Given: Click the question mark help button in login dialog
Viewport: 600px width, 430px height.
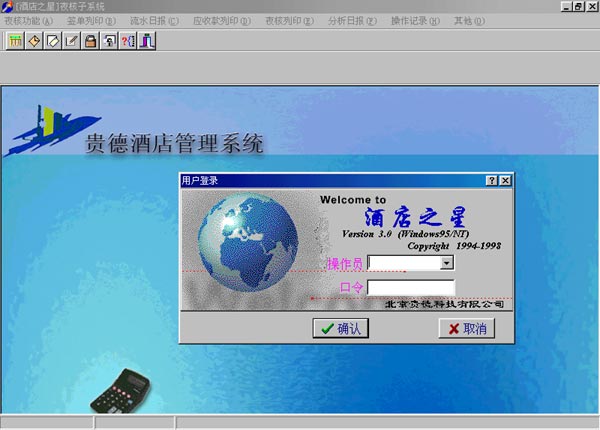Looking at the screenshot, I should (492, 181).
